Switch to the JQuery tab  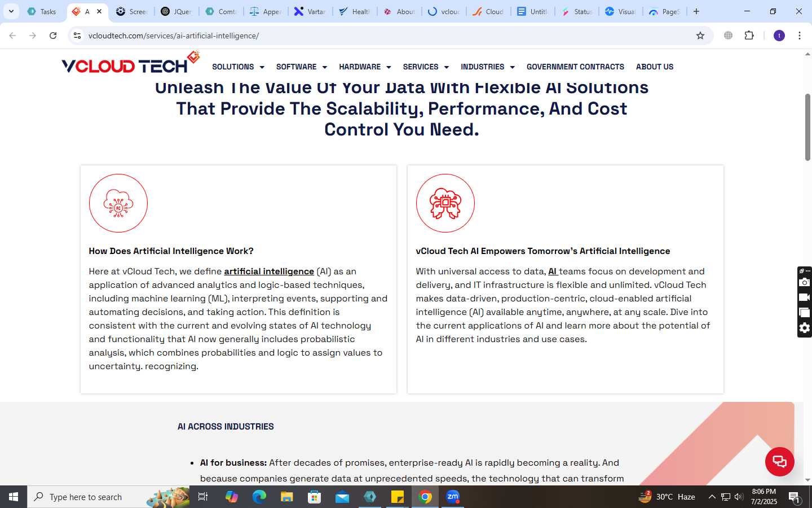click(x=176, y=11)
